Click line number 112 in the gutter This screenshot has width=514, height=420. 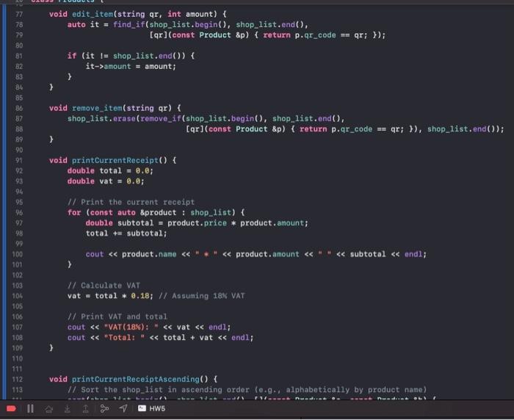point(18,380)
